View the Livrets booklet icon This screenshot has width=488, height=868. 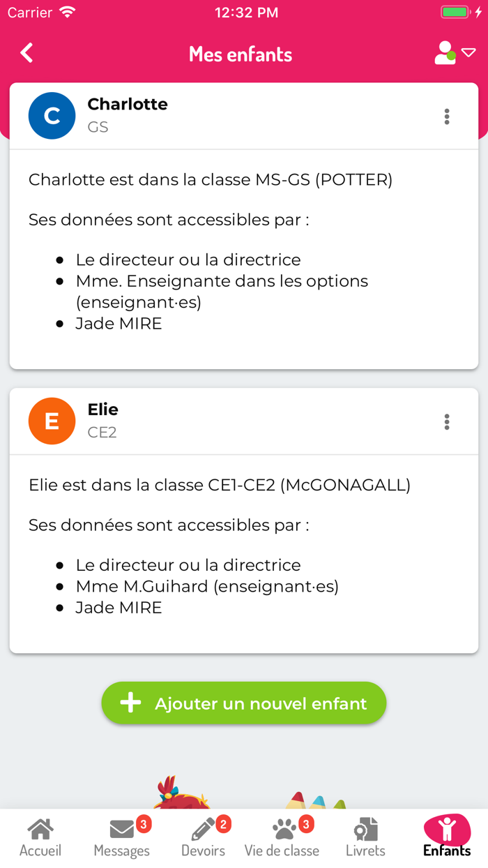[x=365, y=830]
